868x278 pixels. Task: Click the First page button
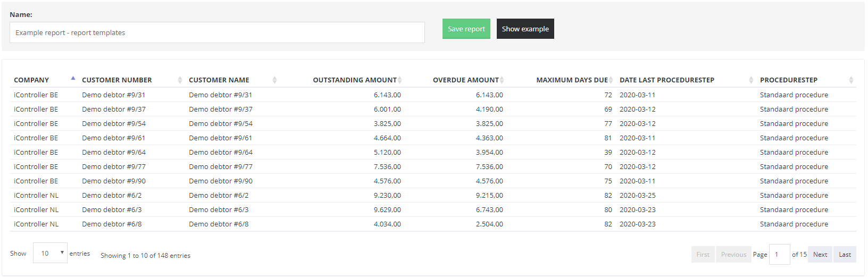pos(703,255)
